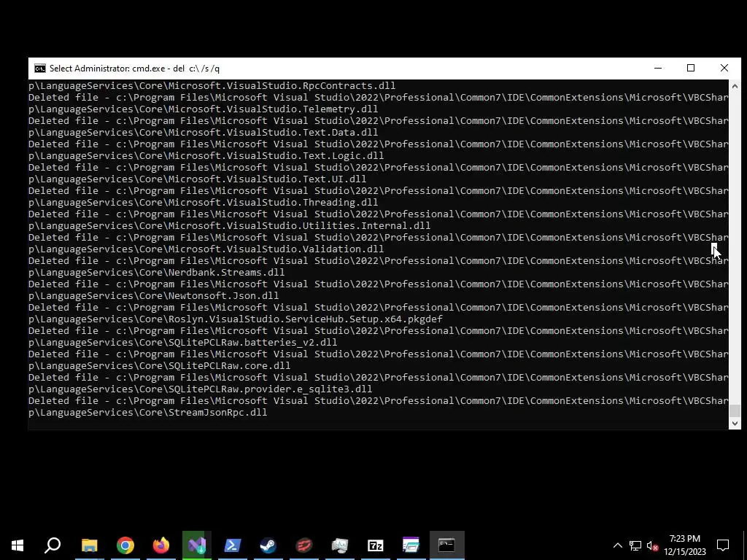747x560 pixels.
Task: Open cmd window system menu icon
Action: 40,69
